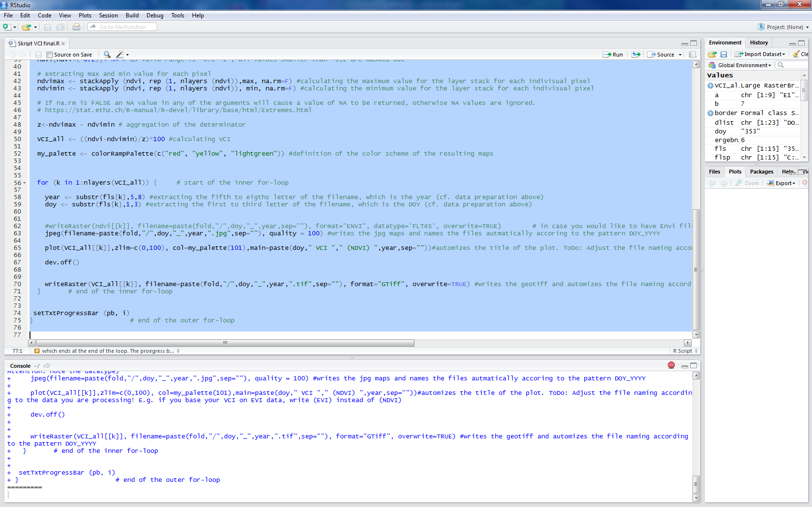
Task: Click the document outline icon in editor toolbar
Action: (693, 55)
